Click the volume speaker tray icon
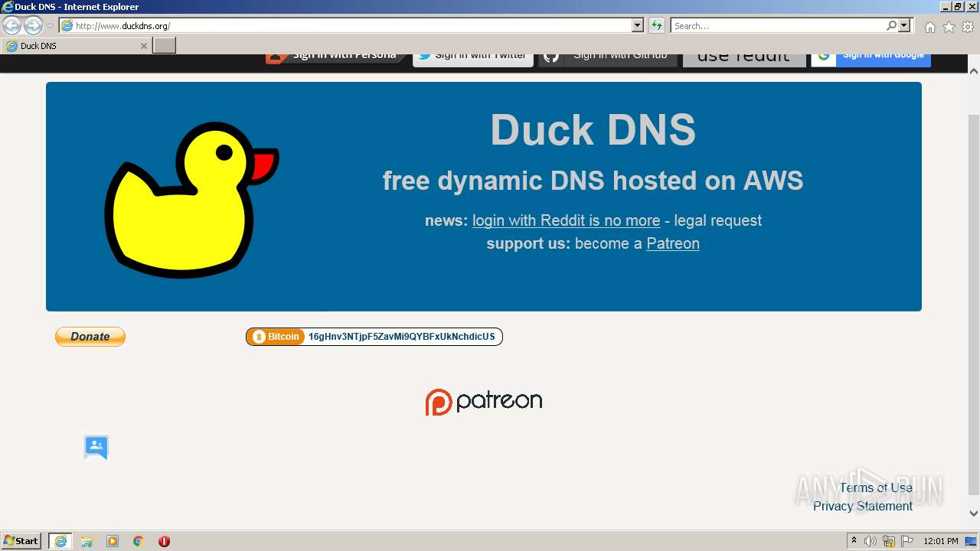Screen dimensions: 980x551 (x=871, y=541)
